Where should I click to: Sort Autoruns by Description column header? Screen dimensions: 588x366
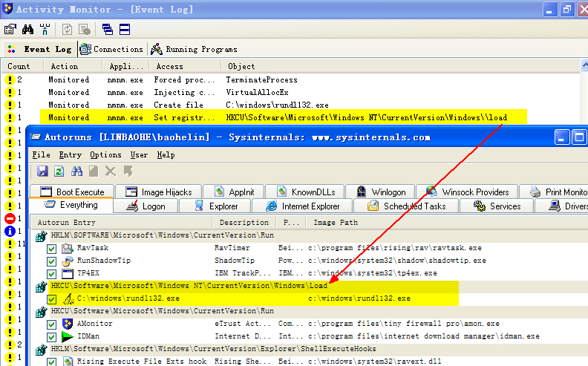coord(244,223)
